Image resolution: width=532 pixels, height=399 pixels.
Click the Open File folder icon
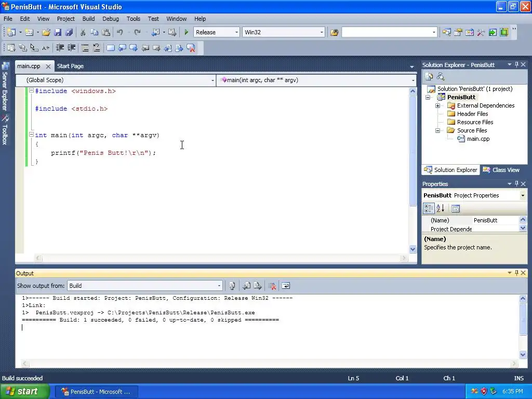(46, 32)
